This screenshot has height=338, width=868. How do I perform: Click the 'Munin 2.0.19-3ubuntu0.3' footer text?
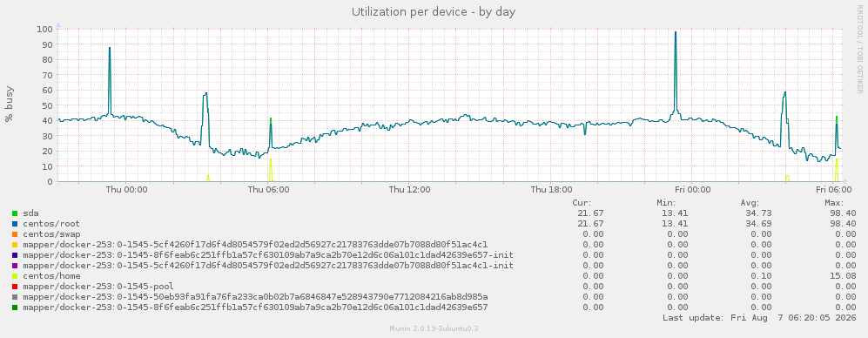point(434,328)
